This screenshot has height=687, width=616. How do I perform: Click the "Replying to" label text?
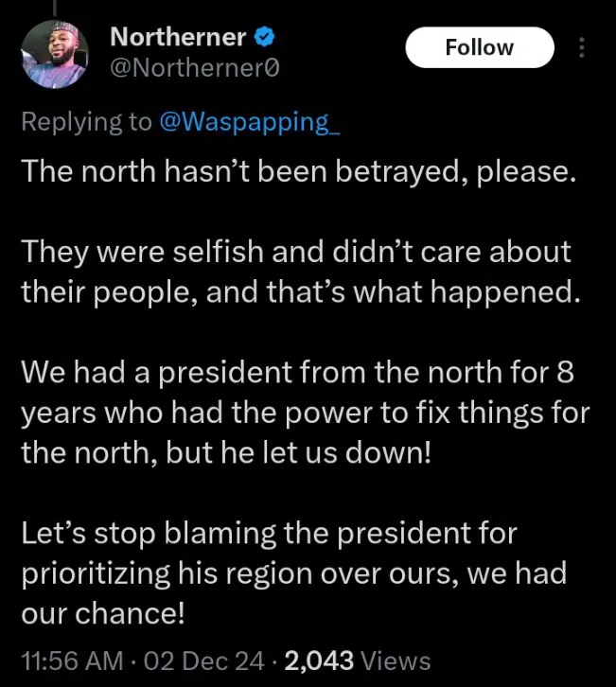click(86, 121)
